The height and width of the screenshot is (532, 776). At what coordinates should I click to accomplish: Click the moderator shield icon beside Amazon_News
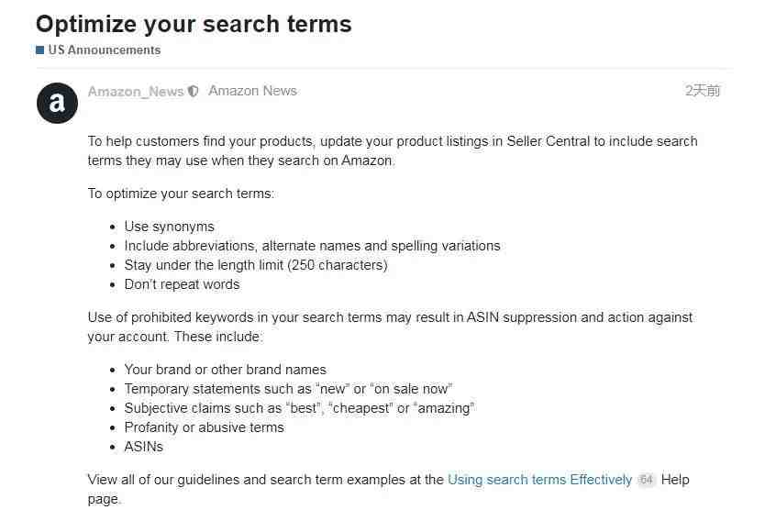pos(193,92)
